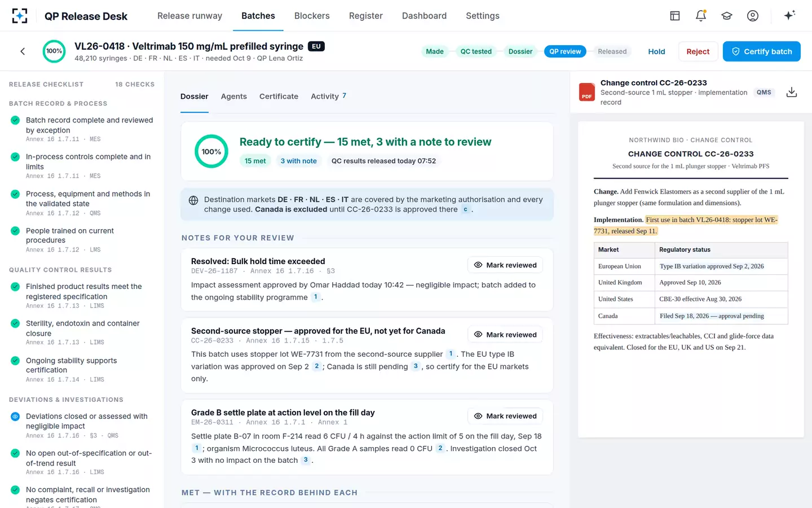Screen dimensions: 812x508
Task: Put the batch on Hold
Action: pos(656,51)
